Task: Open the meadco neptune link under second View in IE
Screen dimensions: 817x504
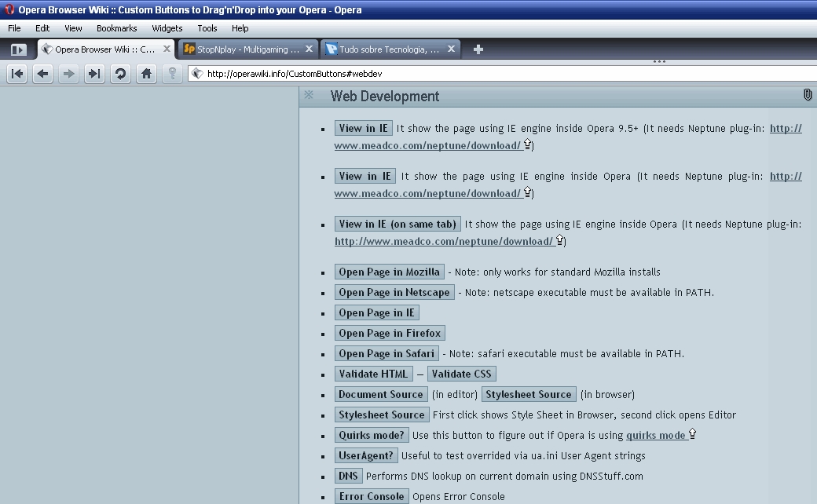Action: coord(428,194)
